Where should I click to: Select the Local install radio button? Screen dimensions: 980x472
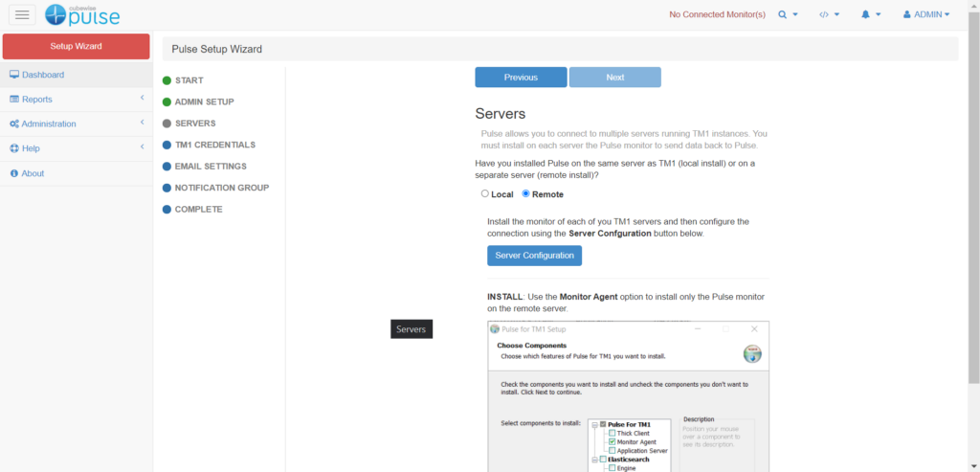click(x=485, y=194)
